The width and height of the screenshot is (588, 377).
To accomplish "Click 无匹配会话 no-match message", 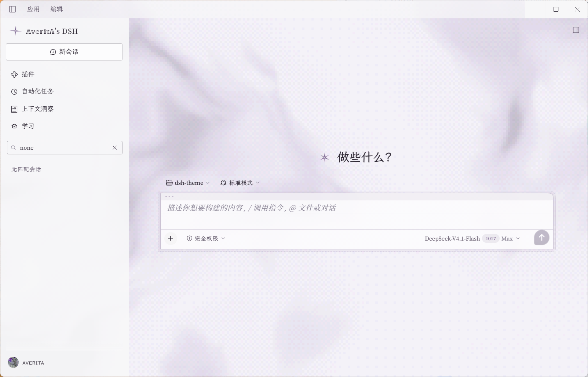I will pyautogui.click(x=26, y=169).
